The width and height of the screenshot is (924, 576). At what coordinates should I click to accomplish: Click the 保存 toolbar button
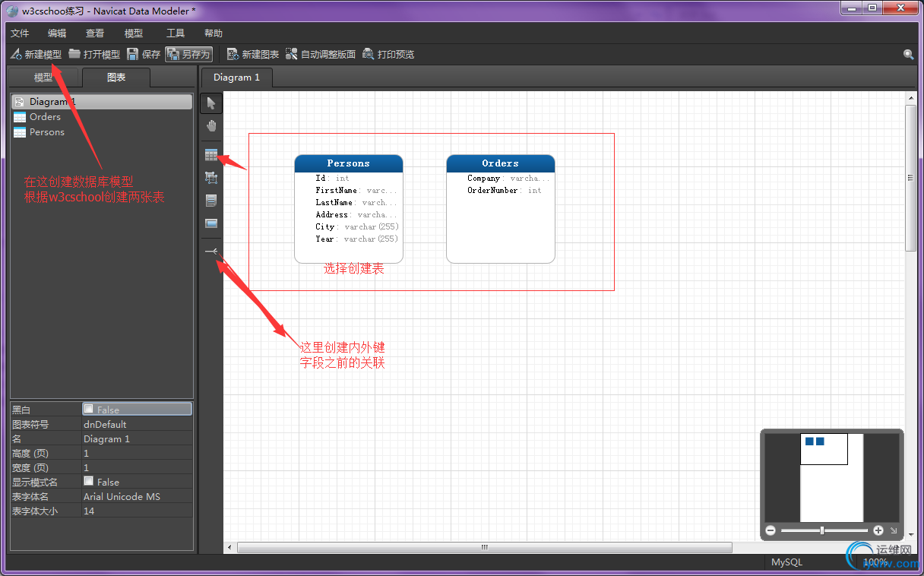tap(144, 55)
